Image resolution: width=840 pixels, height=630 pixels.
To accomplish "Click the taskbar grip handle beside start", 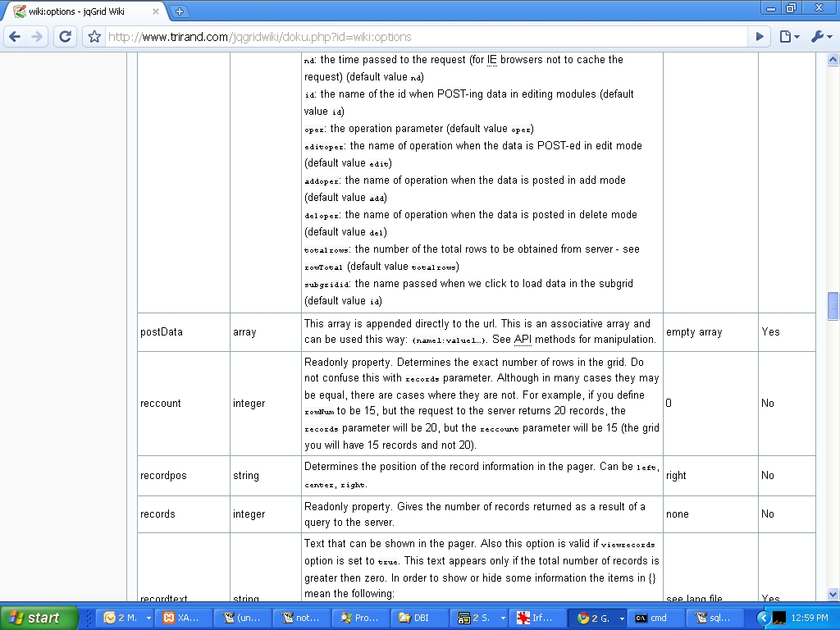I will tap(89, 618).
